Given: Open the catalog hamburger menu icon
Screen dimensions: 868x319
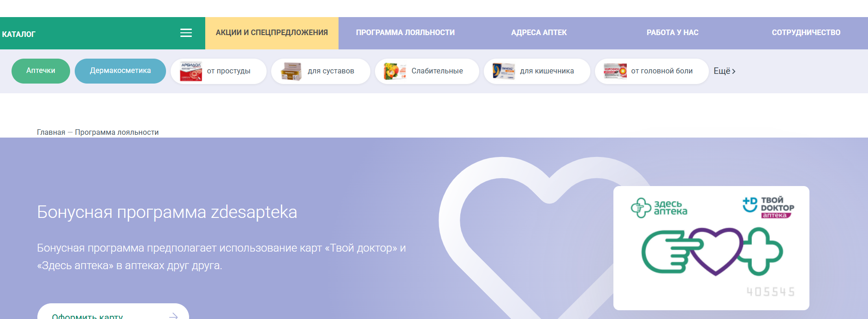Looking at the screenshot, I should tap(186, 33).
